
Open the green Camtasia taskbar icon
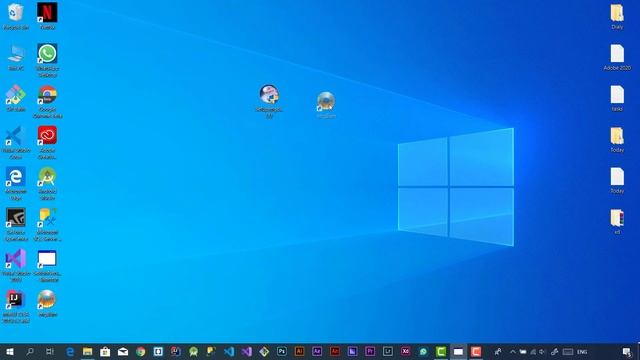pos(441,351)
